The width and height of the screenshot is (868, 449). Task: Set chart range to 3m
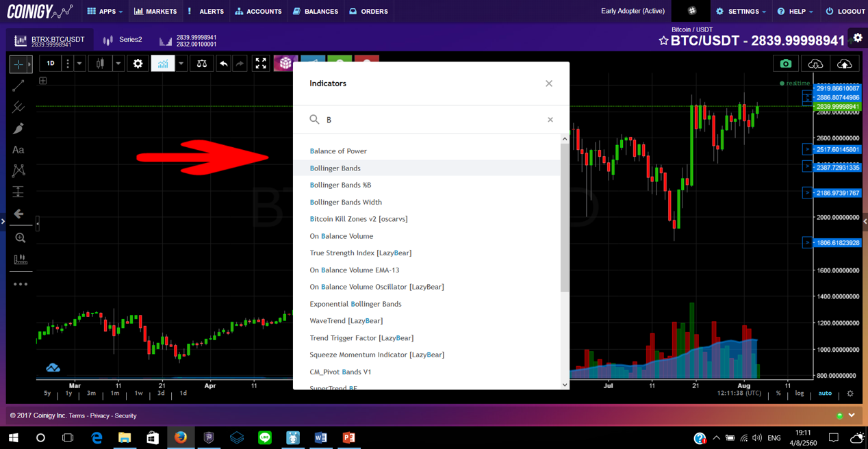[91, 394]
